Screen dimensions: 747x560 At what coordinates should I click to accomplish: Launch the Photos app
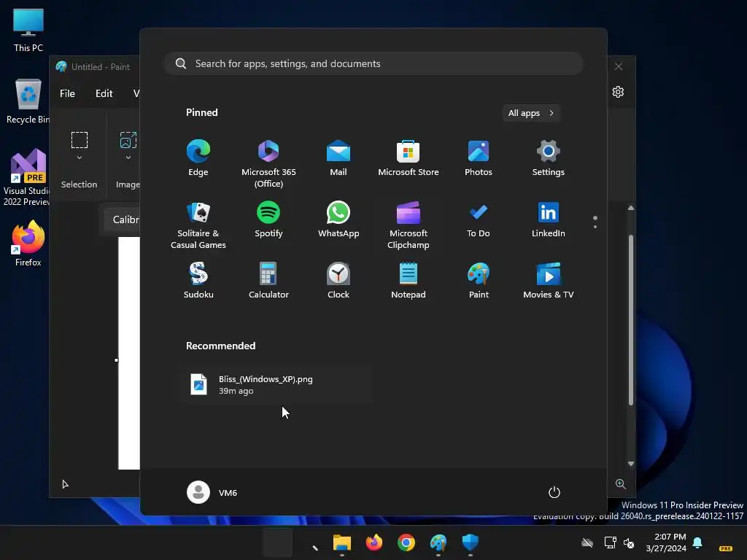pos(479,158)
